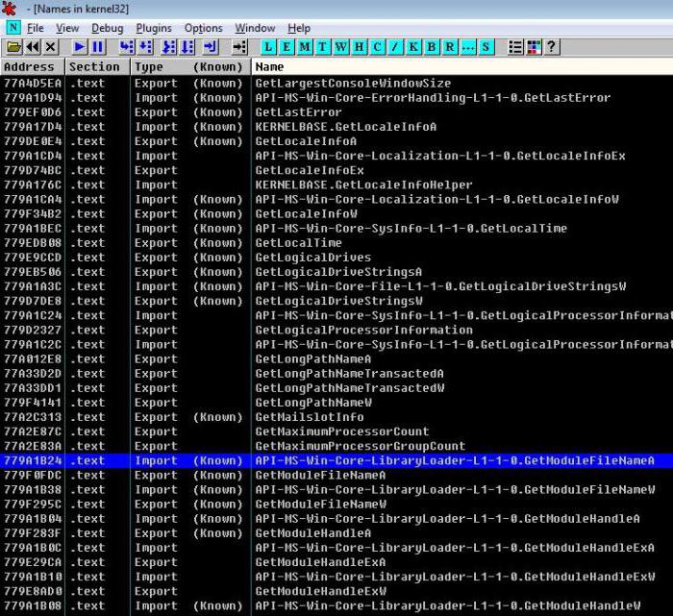Click the Trace into toolbar icon
The height and width of the screenshot is (616, 673).
pyautogui.click(x=168, y=47)
